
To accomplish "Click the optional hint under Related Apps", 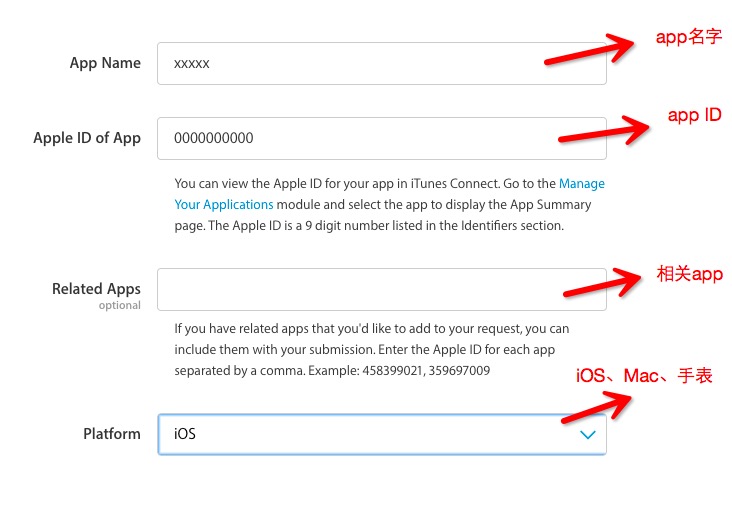I will click(x=120, y=305).
